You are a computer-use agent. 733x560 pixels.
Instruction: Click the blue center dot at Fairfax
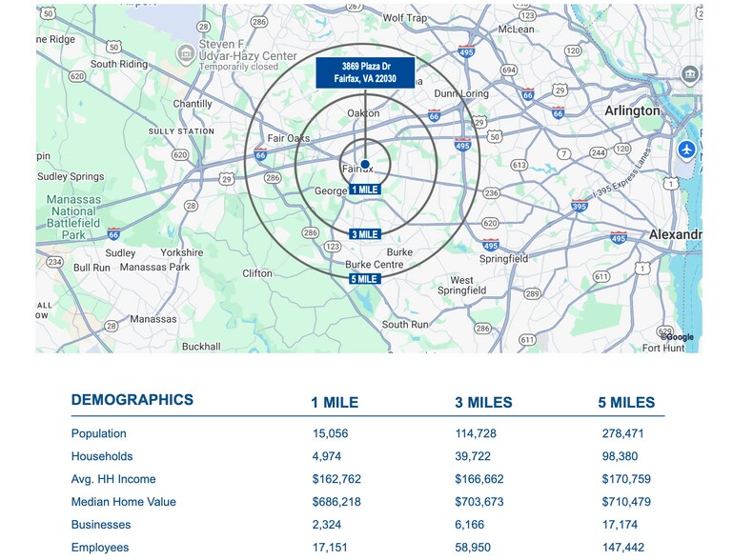click(x=365, y=165)
